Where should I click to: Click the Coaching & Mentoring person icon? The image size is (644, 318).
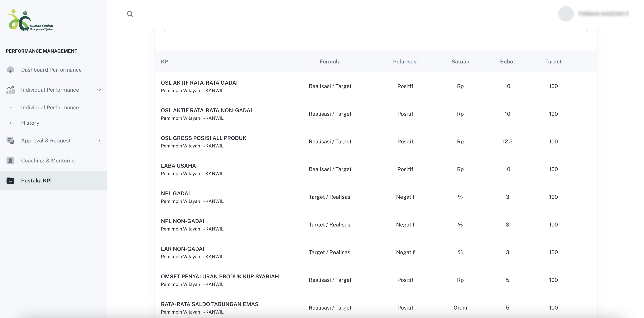pyautogui.click(x=10, y=161)
